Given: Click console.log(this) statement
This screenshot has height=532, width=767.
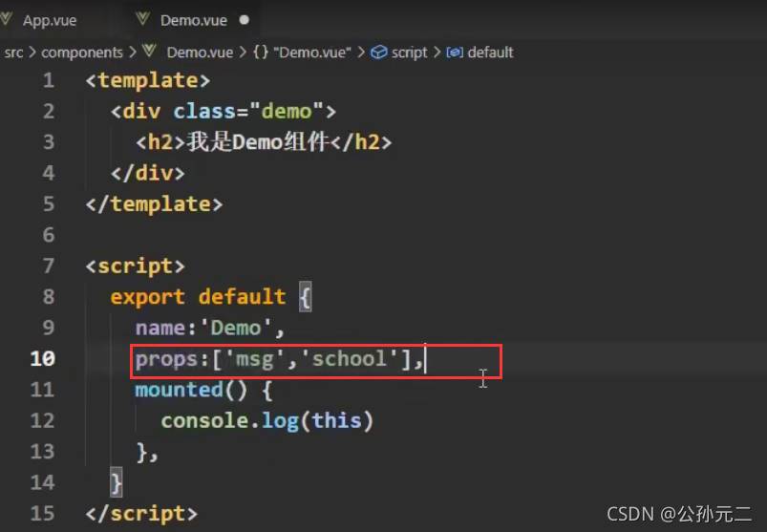Looking at the screenshot, I should pos(267,421).
